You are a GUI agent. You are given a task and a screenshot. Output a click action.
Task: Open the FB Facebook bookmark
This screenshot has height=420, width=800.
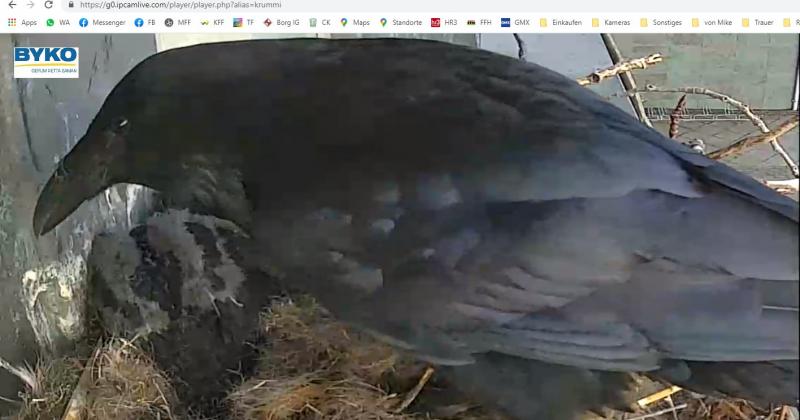click(145, 22)
